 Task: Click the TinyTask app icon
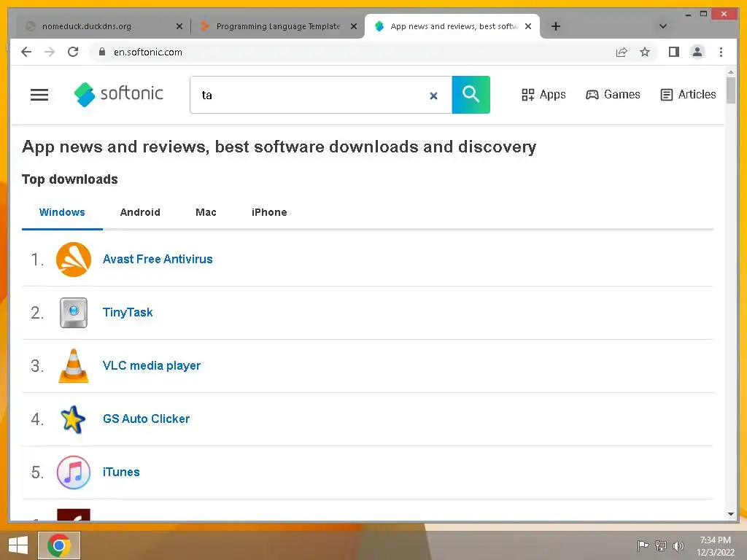(x=74, y=313)
